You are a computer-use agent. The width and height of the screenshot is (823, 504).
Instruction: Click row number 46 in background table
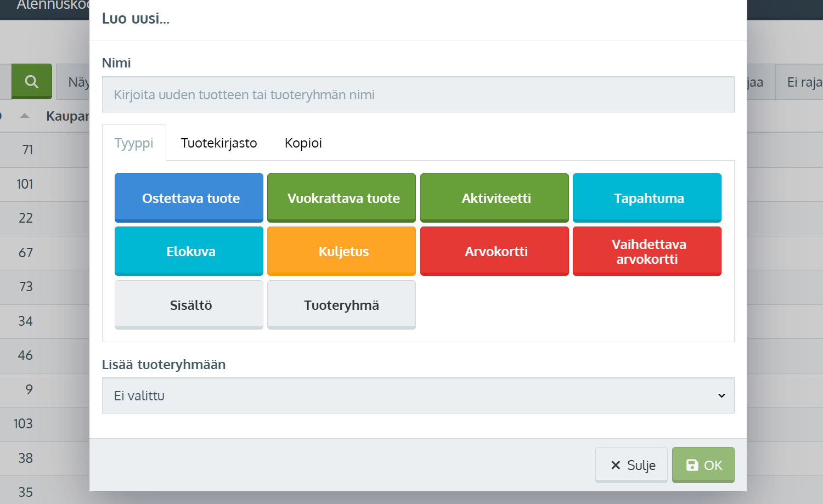[26, 355]
